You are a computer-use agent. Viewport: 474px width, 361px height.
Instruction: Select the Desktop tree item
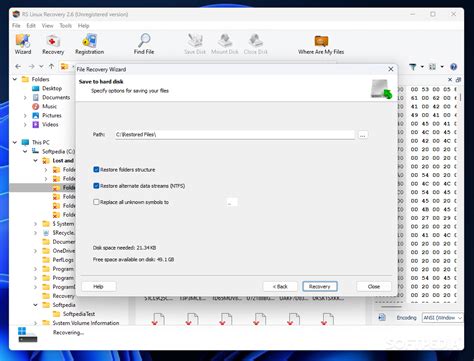pos(52,88)
